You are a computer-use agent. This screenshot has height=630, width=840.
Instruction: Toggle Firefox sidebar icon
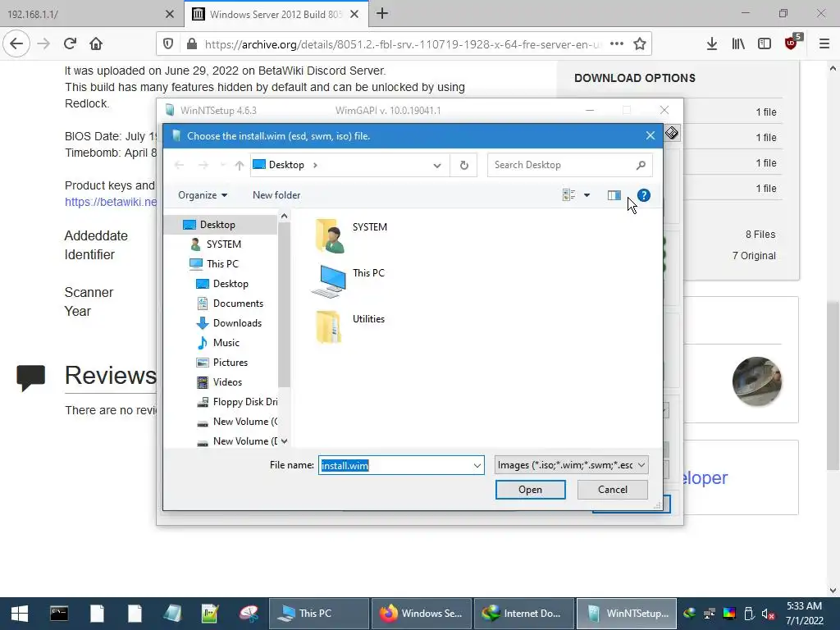click(765, 44)
